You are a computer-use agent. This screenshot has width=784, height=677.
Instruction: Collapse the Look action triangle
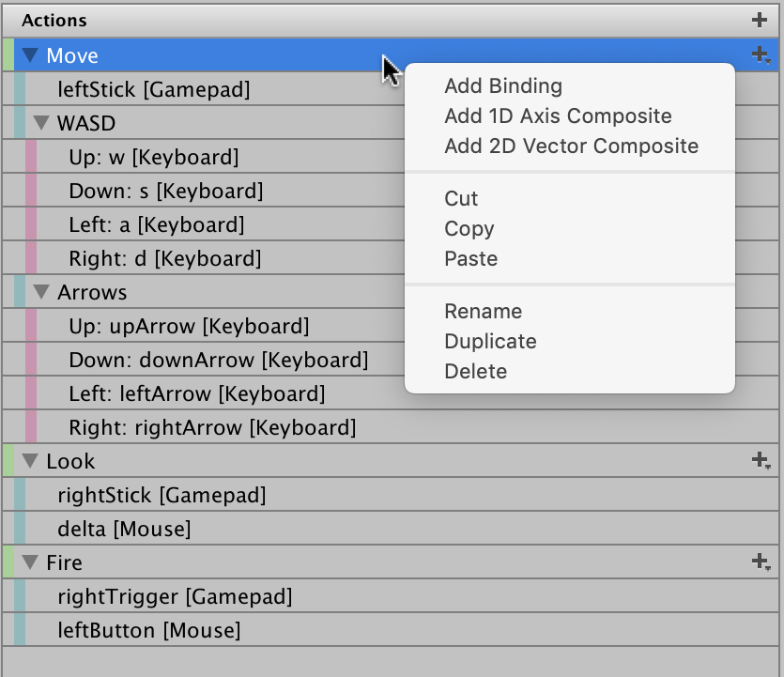(x=31, y=461)
